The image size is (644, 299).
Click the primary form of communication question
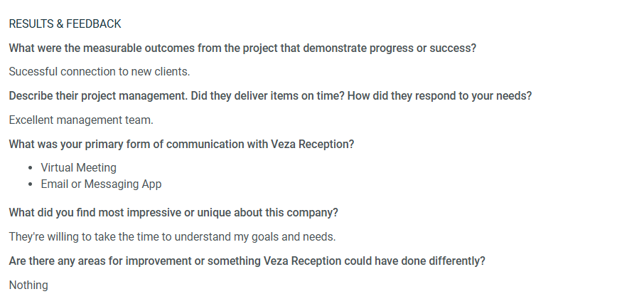point(181,145)
